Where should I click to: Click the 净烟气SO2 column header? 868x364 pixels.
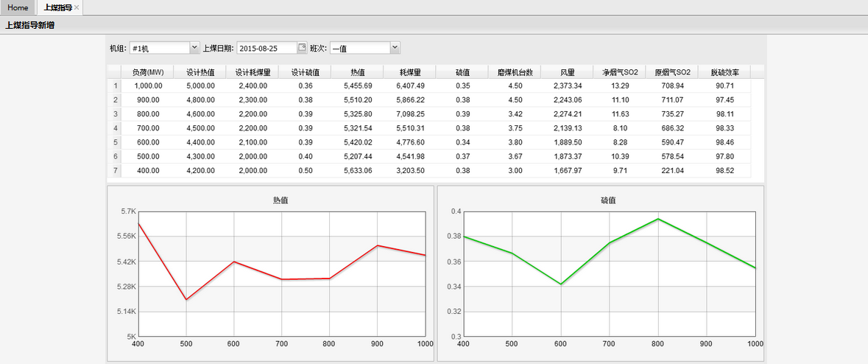[x=620, y=72]
